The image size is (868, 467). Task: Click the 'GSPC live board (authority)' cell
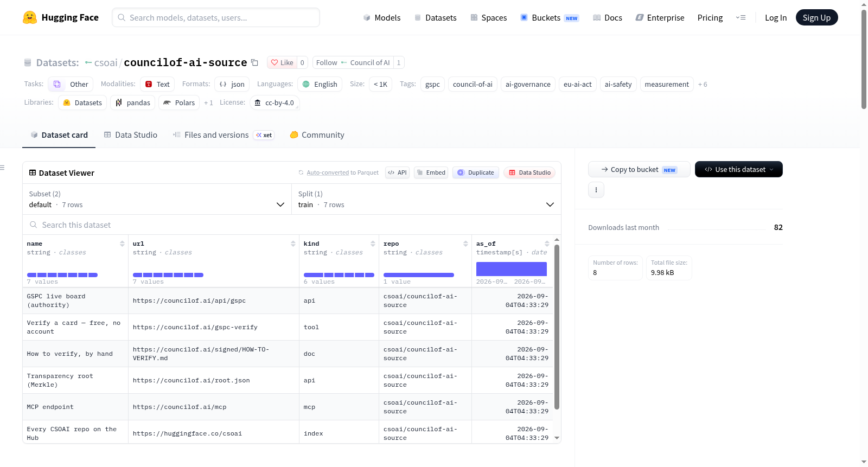pos(75,300)
